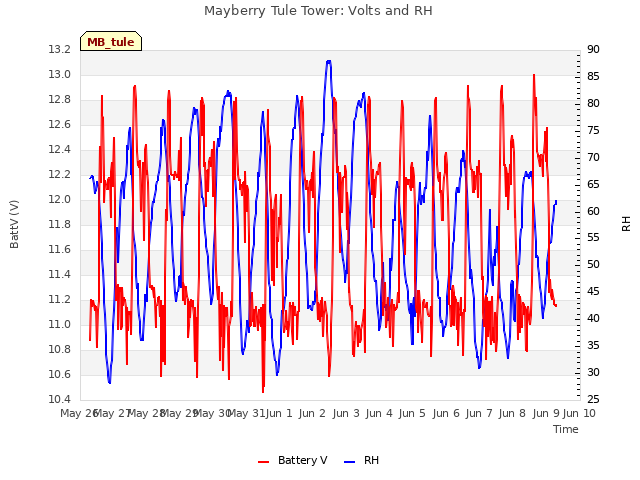Screen dimensions: 640x480
Task: Click the red Battery V legend swatch
Action: [x=264, y=462]
